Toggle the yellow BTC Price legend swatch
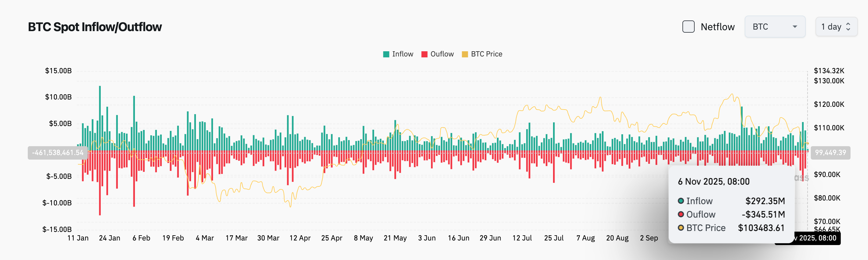The width and height of the screenshot is (868, 260). point(465,54)
